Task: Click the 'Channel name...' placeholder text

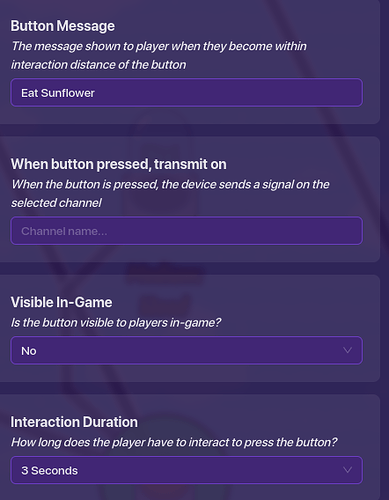Action: (x=64, y=231)
